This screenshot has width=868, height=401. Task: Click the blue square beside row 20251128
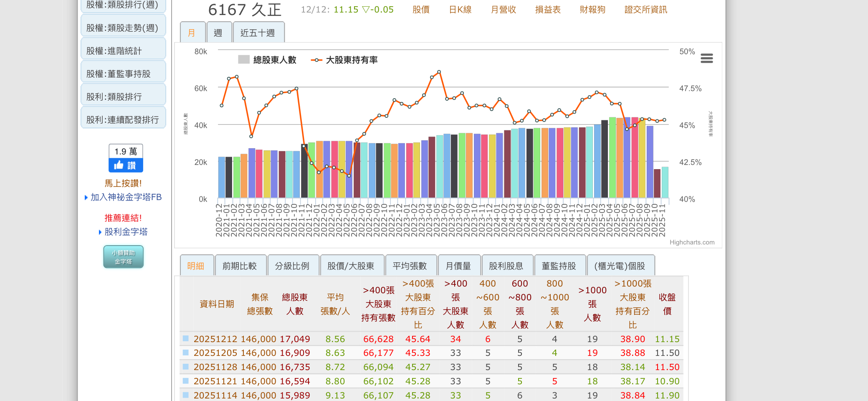(186, 367)
